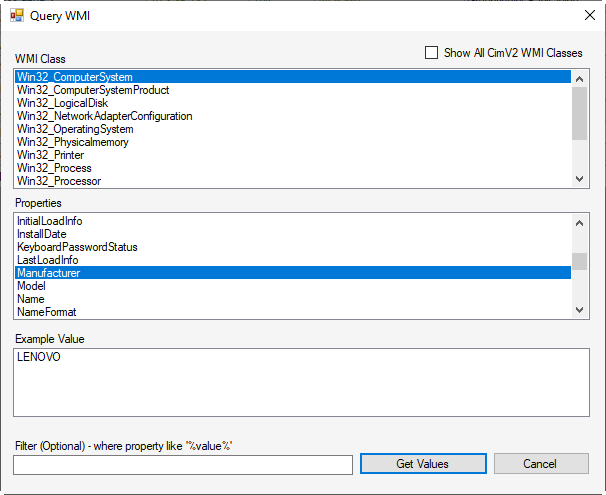606x495 pixels.
Task: Enable Show All CimV2 WMI Classes
Action: click(x=432, y=53)
